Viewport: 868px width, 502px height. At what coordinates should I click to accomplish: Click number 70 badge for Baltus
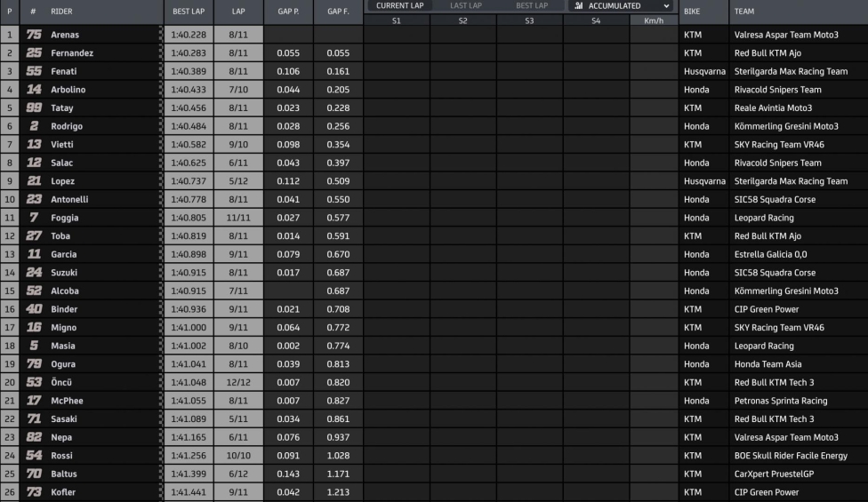point(34,474)
